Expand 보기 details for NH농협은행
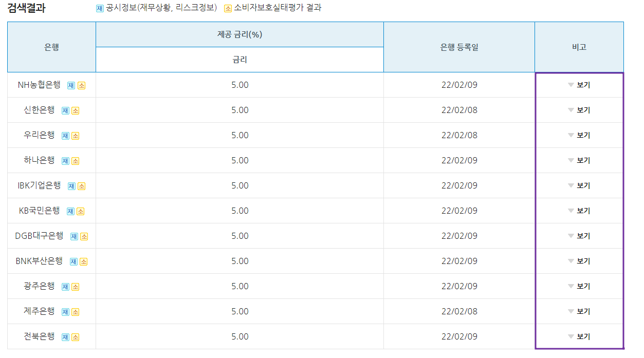644x358 pixels. [x=579, y=85]
